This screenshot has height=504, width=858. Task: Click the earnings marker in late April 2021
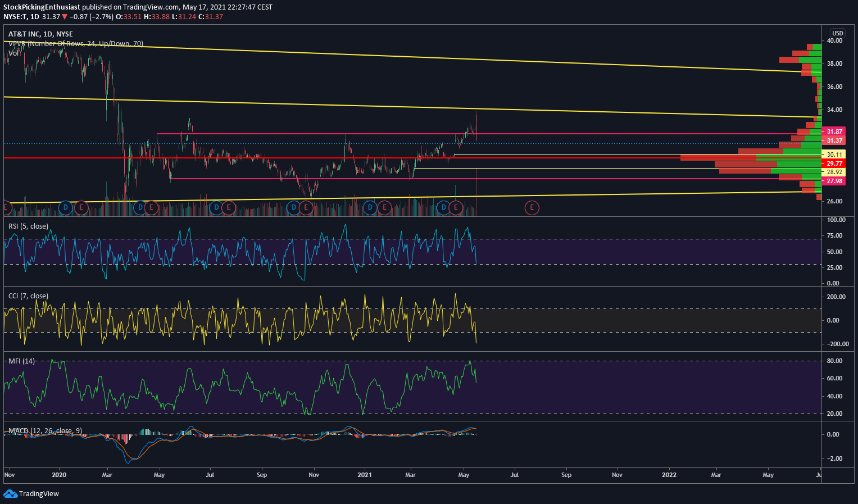(456, 208)
